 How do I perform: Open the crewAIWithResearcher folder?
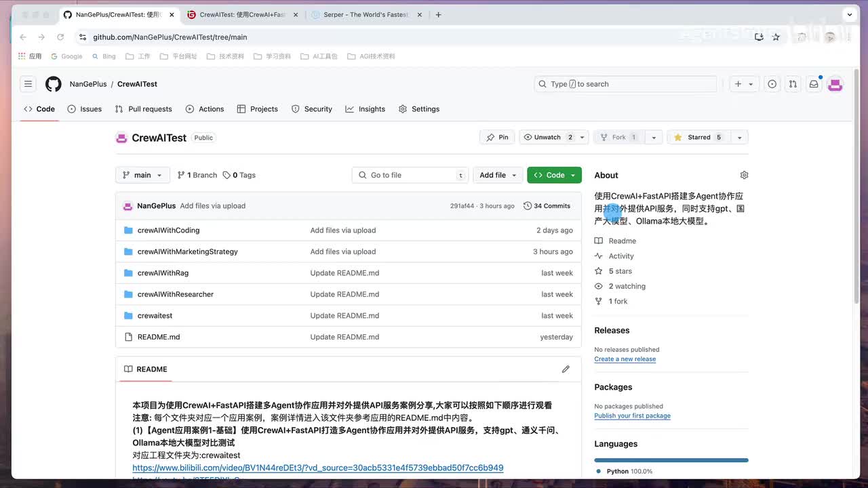click(176, 294)
